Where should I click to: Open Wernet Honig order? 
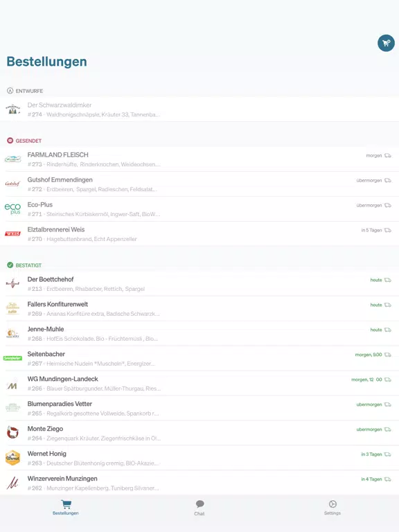[x=199, y=458]
